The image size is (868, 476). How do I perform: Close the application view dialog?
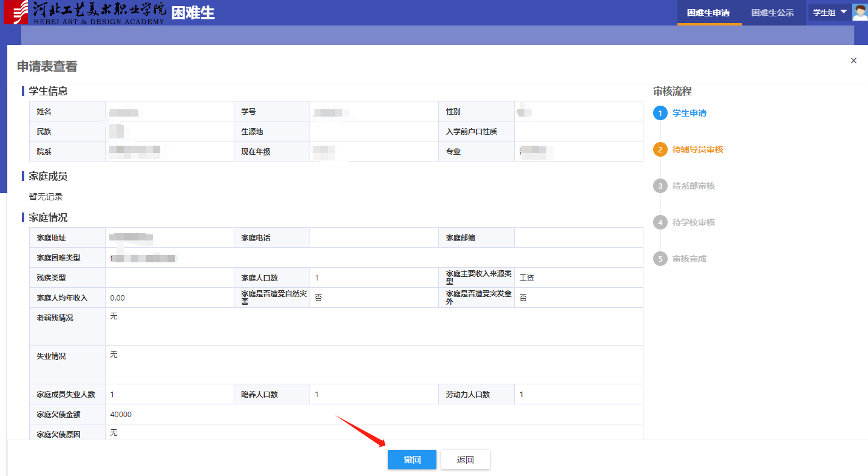click(x=853, y=61)
